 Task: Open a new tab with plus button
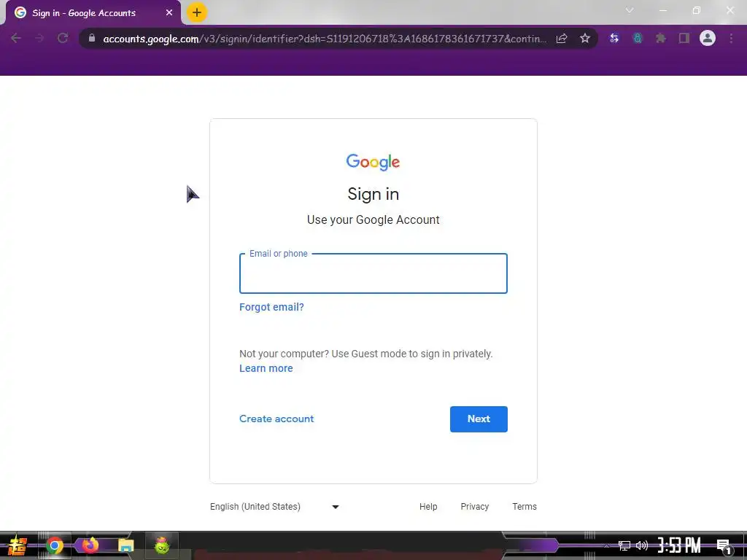[197, 12]
